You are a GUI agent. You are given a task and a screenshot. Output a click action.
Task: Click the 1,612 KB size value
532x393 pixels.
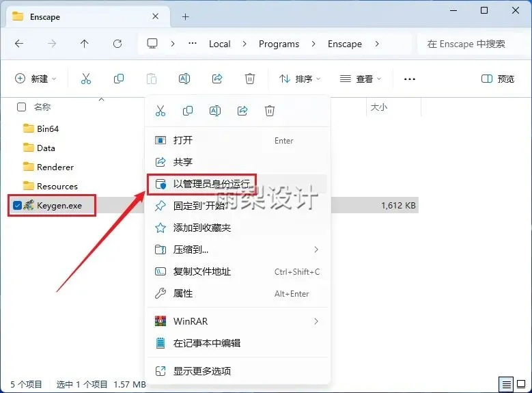coord(398,206)
